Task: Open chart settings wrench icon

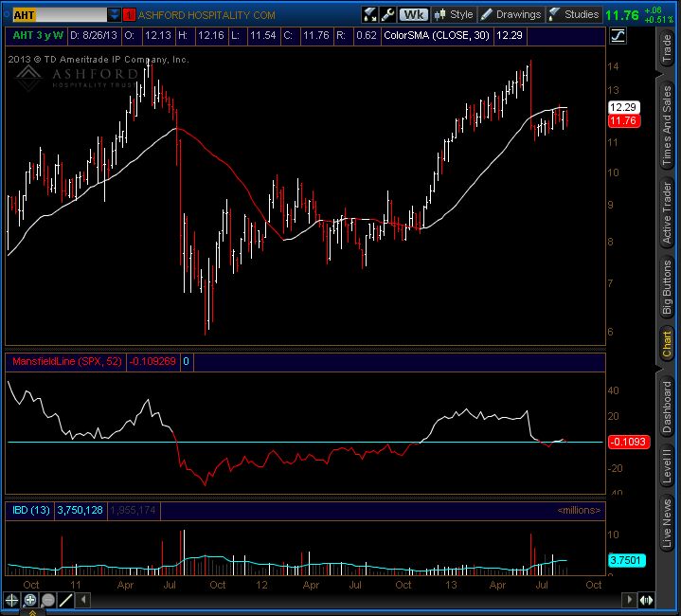Action: tap(387, 15)
